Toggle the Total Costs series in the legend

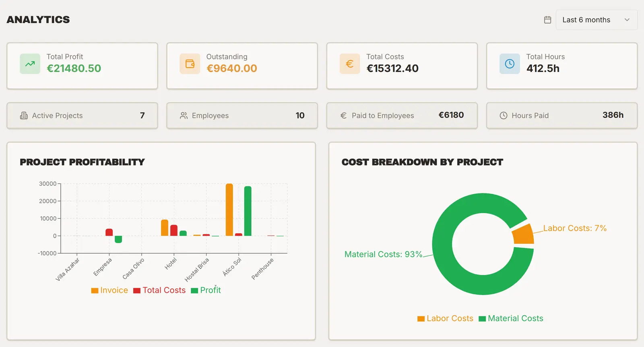click(159, 290)
